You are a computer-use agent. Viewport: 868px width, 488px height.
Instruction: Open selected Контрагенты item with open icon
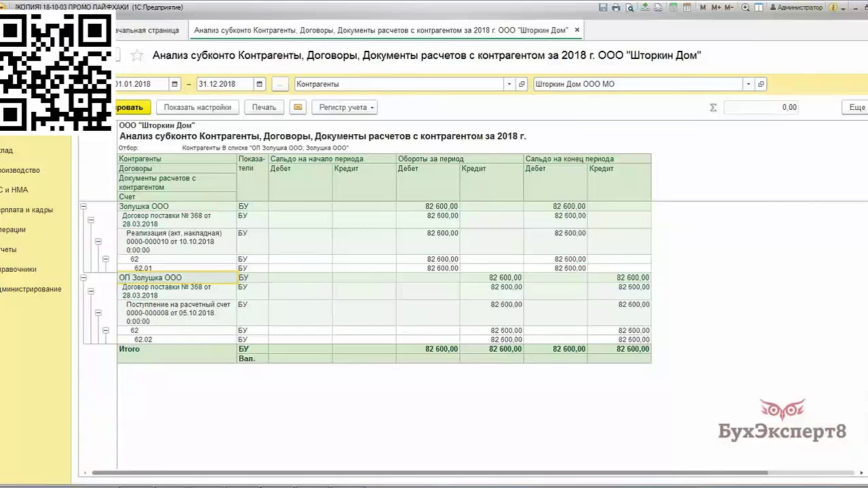tap(521, 84)
